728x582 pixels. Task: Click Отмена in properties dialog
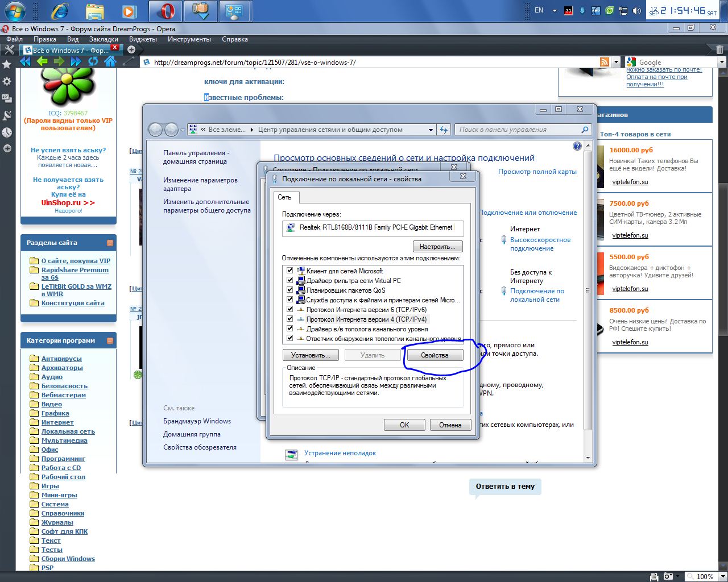[x=450, y=425]
